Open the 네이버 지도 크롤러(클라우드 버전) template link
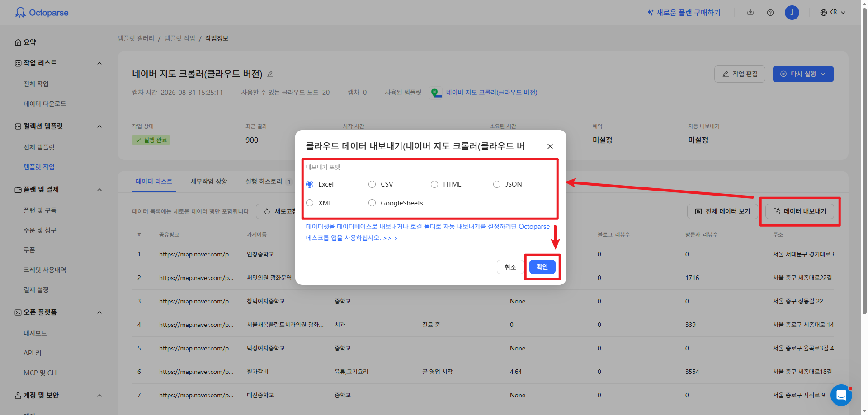 (x=491, y=93)
